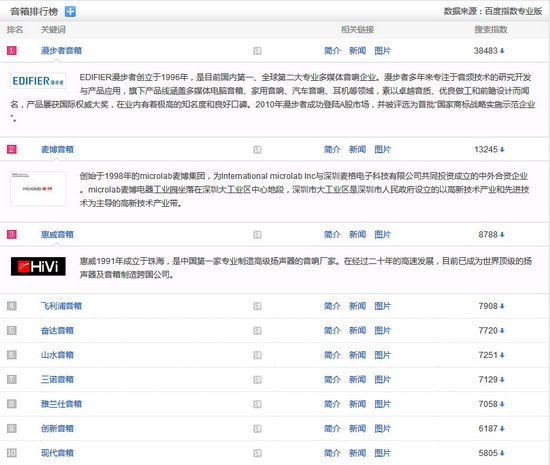
Task: Click the down arrow beside 7251
Action: pyautogui.click(x=502, y=356)
